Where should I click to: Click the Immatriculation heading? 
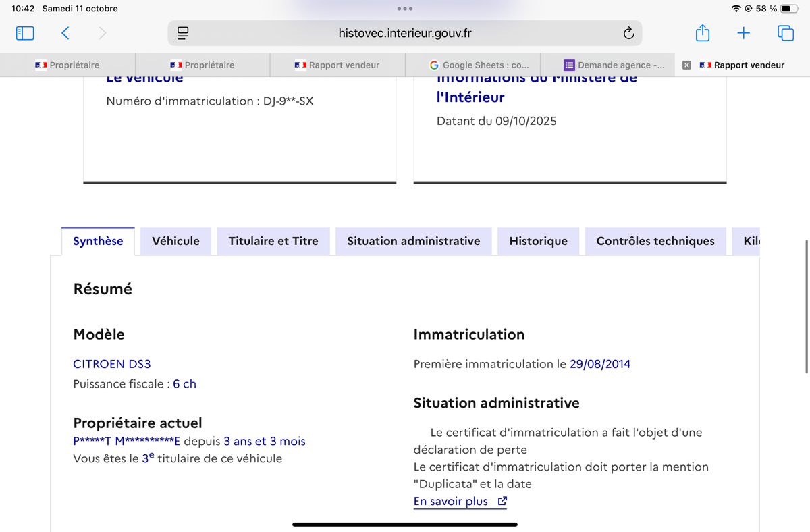pyautogui.click(x=468, y=334)
